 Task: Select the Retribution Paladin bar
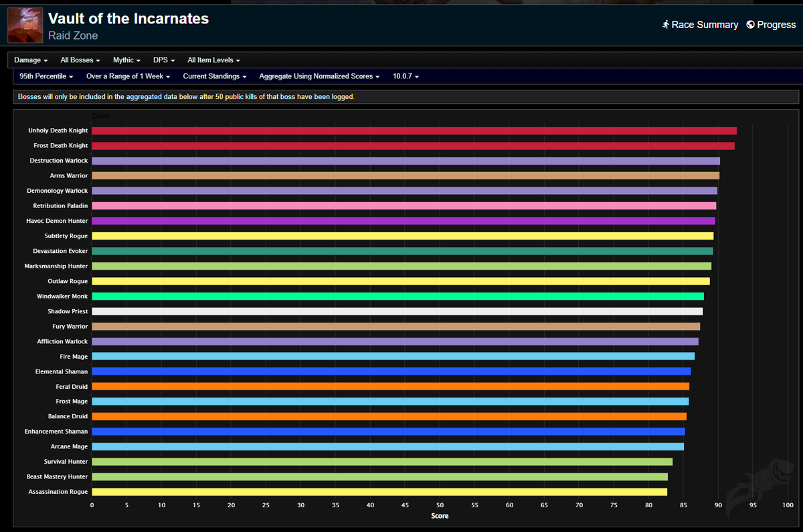click(404, 205)
